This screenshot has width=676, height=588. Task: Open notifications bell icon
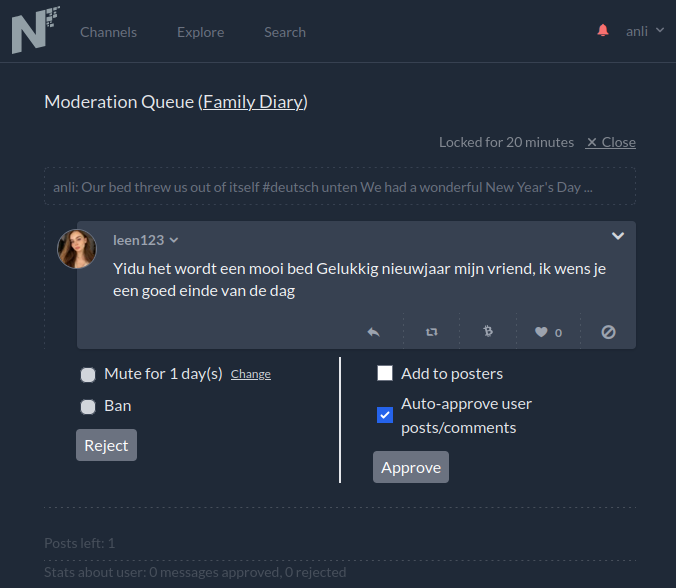pos(603,31)
